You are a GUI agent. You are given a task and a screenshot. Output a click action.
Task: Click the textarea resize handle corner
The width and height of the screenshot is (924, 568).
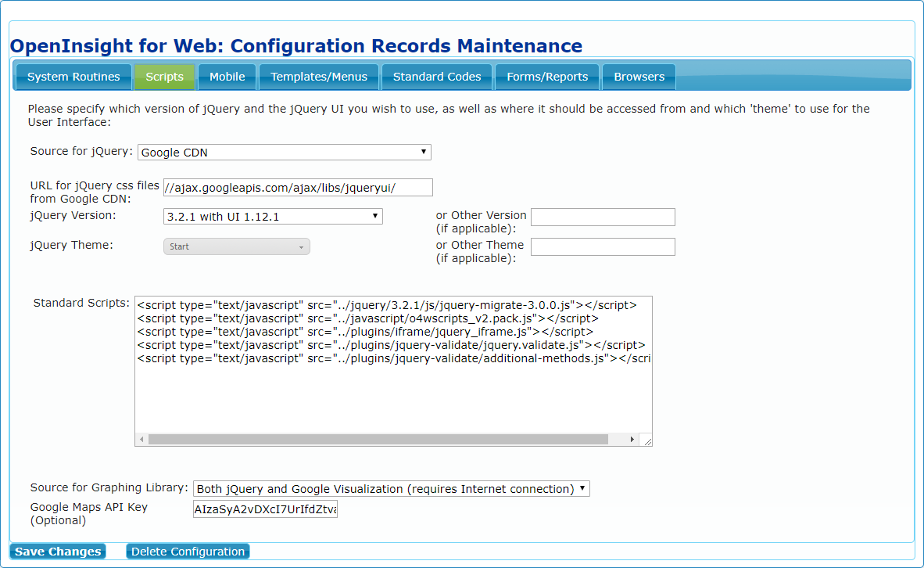(647, 440)
